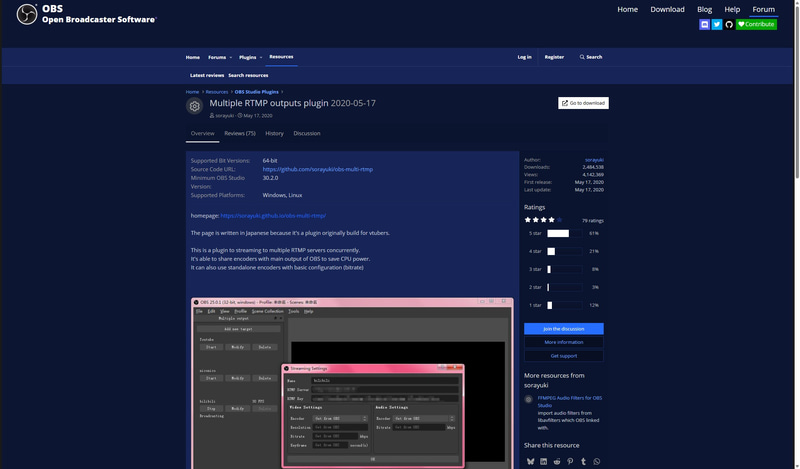The height and width of the screenshot is (469, 800).
Task: Go to the Resources breadcrumb link
Action: pyautogui.click(x=217, y=92)
